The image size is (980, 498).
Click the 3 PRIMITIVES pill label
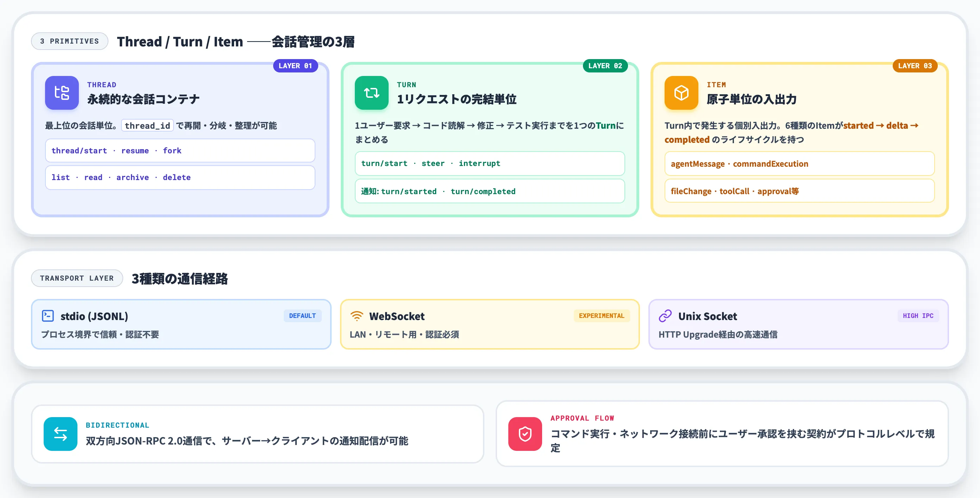click(x=70, y=41)
